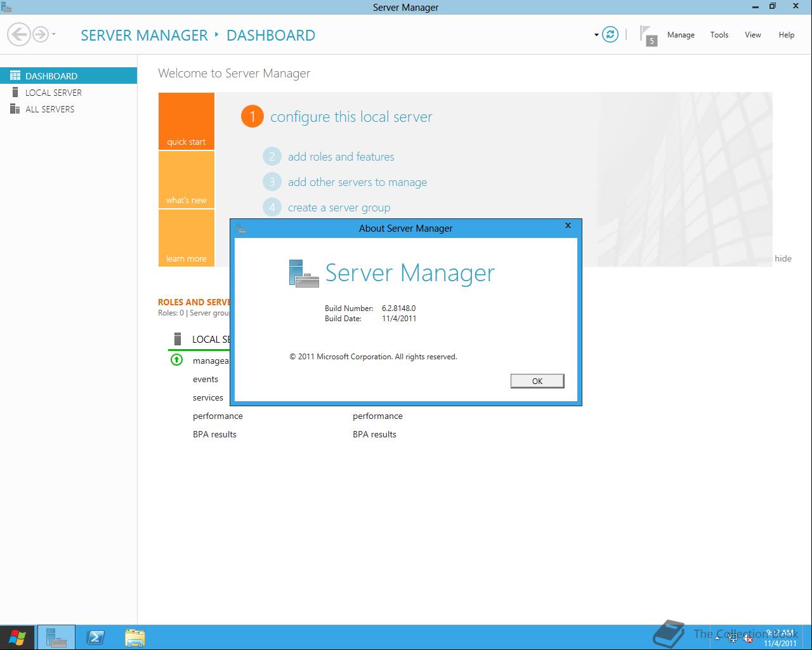Click create a server group link

(339, 208)
